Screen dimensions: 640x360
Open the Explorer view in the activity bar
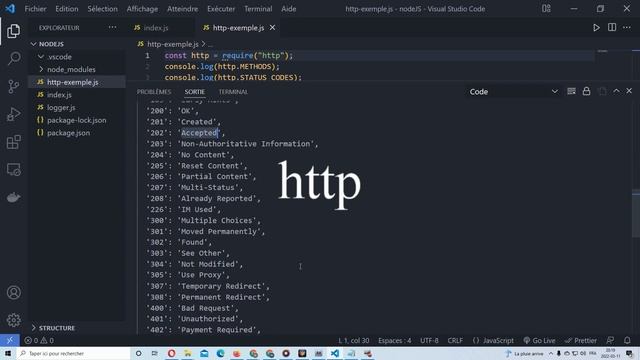pos(13,31)
